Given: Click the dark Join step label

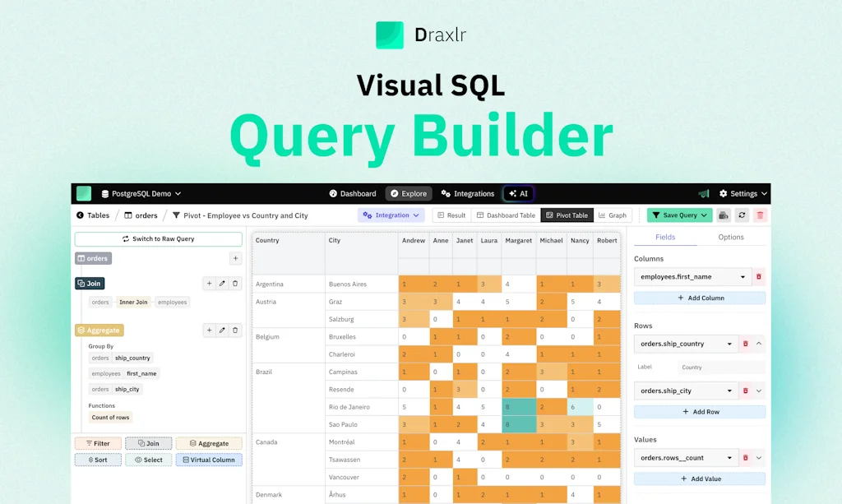Looking at the screenshot, I should pyautogui.click(x=90, y=284).
